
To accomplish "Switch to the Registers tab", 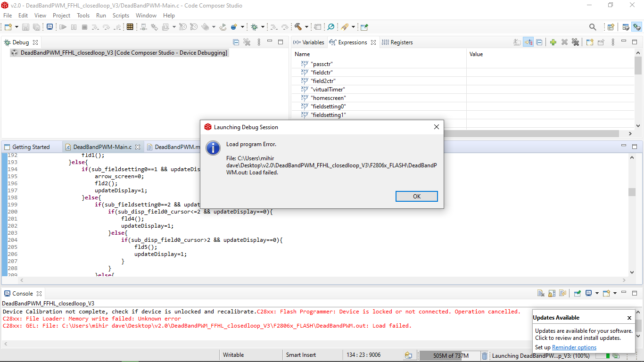I will [397, 42].
